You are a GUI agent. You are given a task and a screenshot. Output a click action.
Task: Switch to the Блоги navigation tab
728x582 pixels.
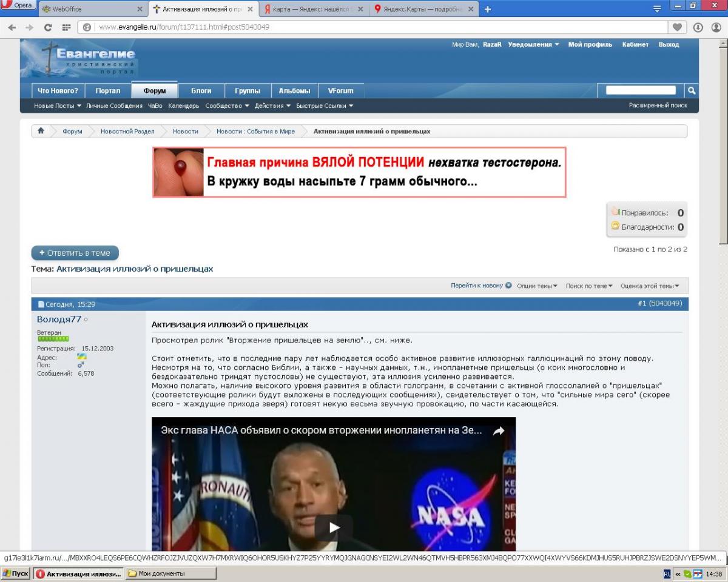[x=201, y=91]
